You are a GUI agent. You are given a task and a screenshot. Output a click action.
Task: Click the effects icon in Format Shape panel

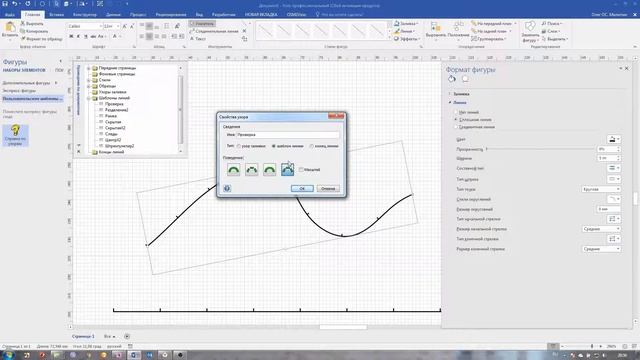[465, 79]
